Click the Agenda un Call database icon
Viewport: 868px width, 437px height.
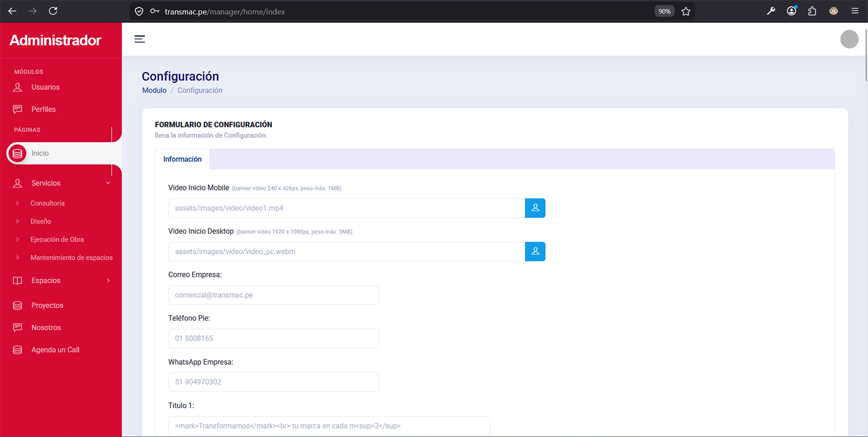click(x=17, y=350)
